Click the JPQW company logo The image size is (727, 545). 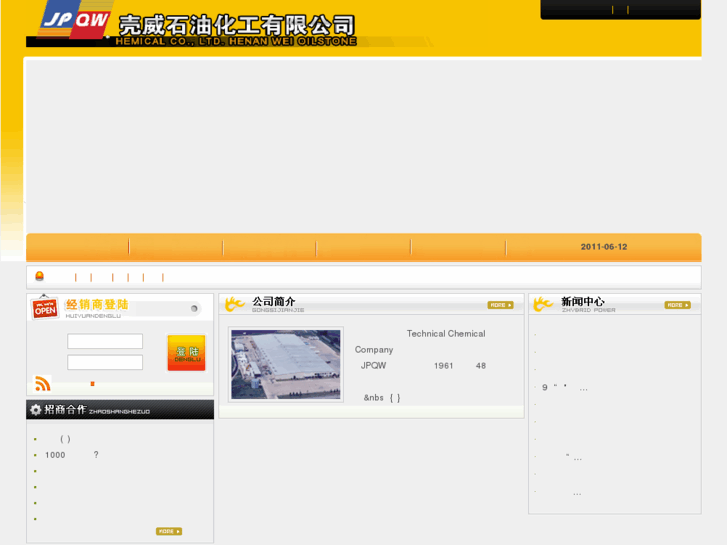point(71,20)
